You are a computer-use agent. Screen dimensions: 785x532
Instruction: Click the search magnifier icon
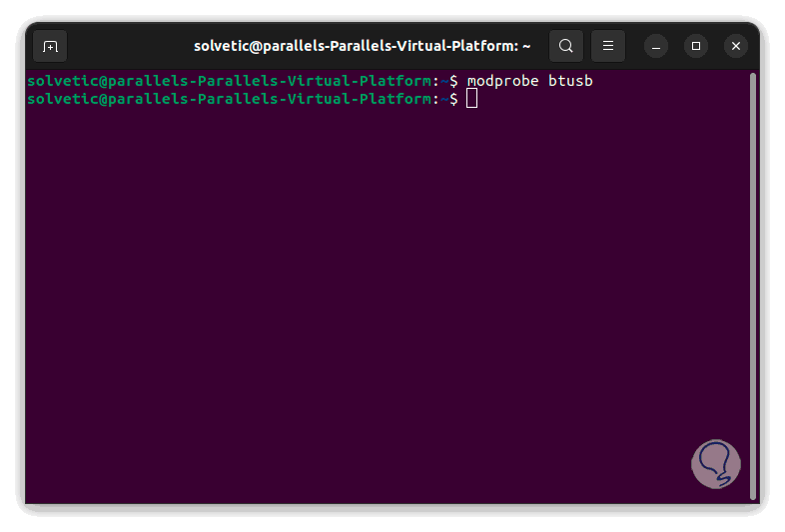click(x=566, y=46)
